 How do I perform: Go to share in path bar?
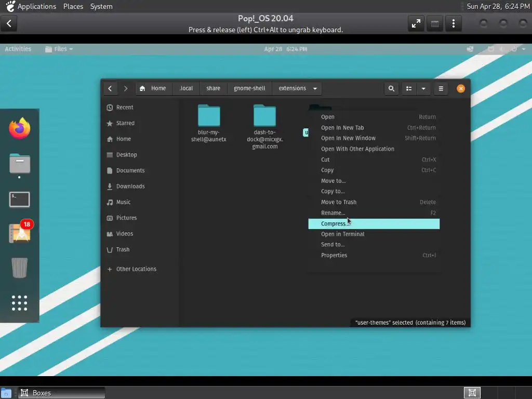(x=213, y=88)
